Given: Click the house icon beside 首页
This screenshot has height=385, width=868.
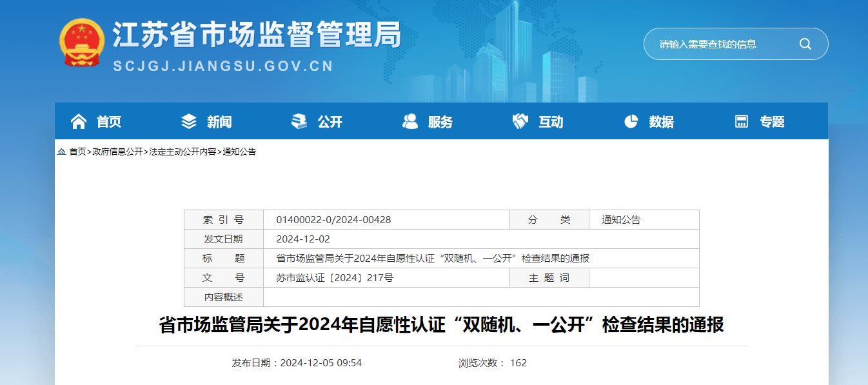Looking at the screenshot, I should point(78,121).
